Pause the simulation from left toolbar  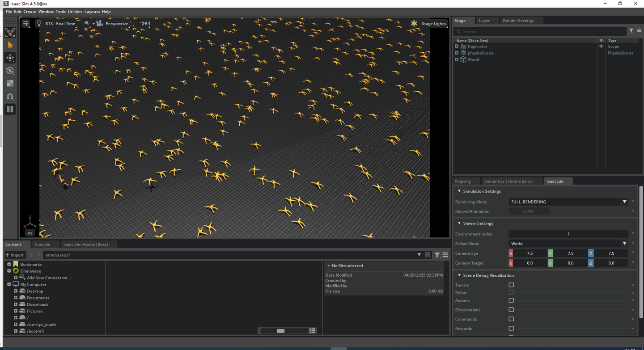(10, 109)
